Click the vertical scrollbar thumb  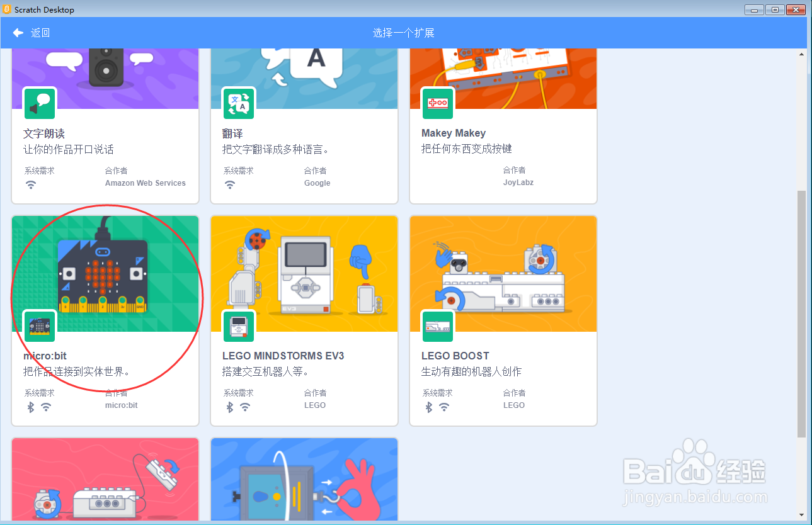(x=801, y=313)
